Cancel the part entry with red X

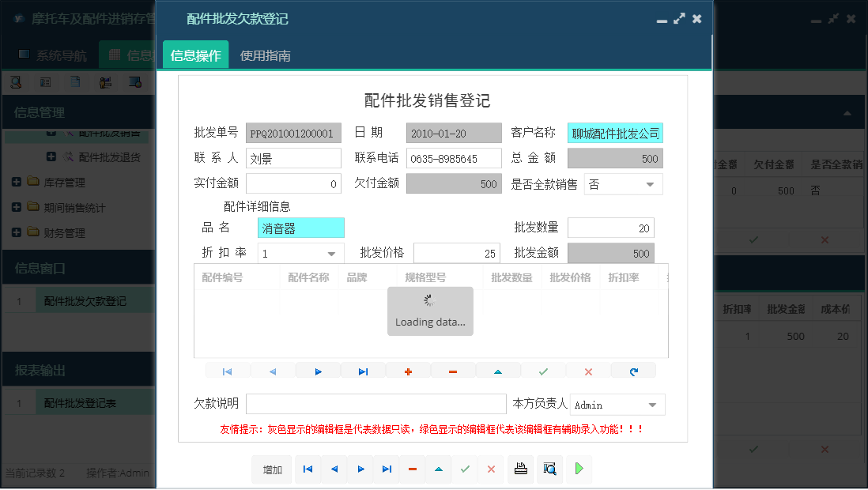click(588, 370)
